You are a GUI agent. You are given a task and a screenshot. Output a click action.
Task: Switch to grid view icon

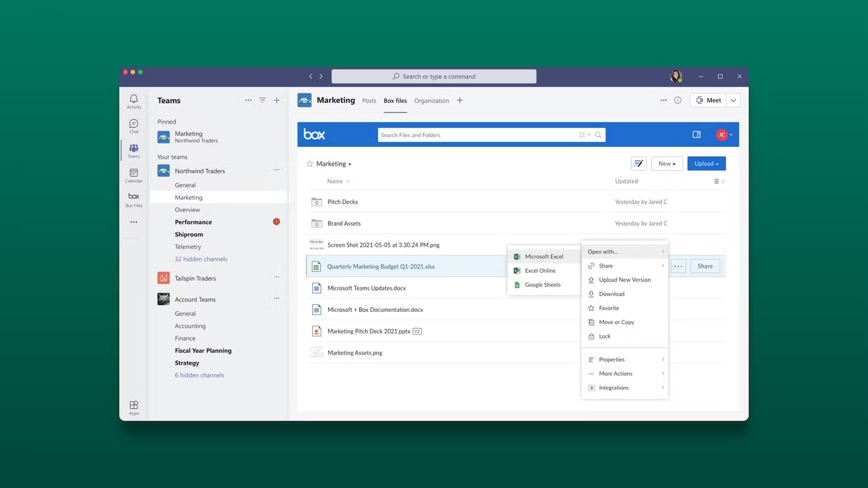[723, 181]
